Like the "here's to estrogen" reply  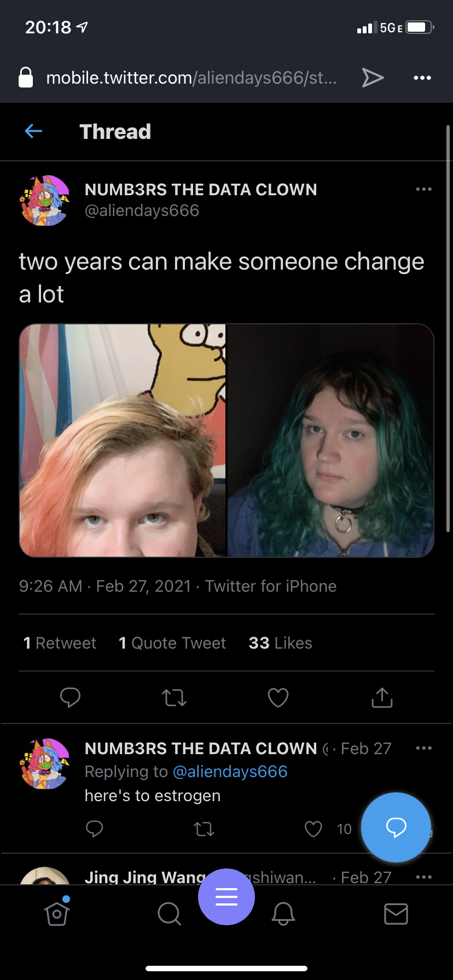pos(313,829)
